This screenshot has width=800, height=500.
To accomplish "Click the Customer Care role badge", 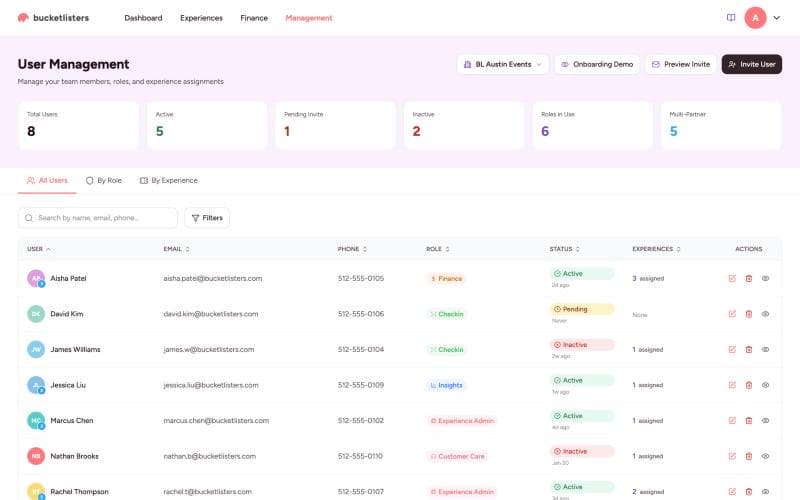I will coord(457,456).
